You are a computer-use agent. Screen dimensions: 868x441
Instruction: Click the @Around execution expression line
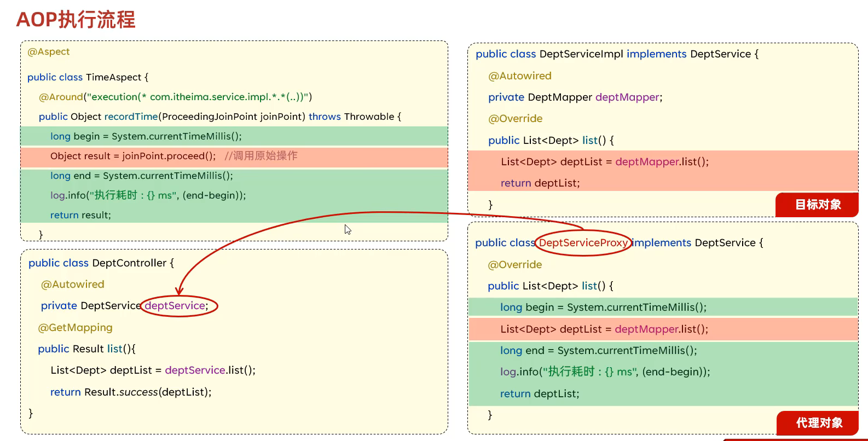(x=175, y=97)
